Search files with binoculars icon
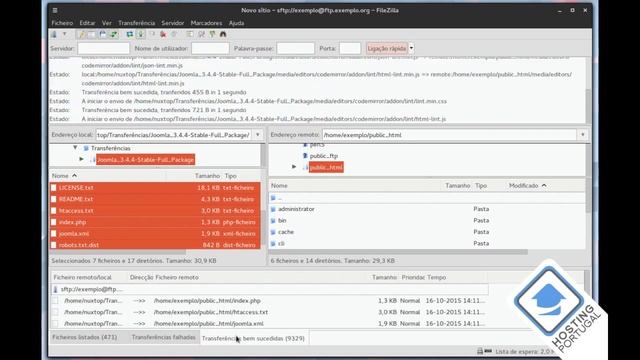640x360 pixels. pos(223,35)
